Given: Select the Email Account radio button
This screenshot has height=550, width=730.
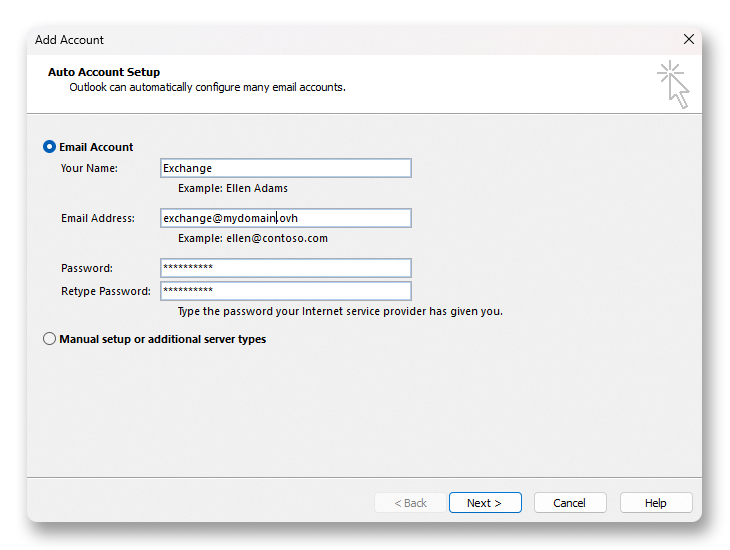Looking at the screenshot, I should point(50,147).
